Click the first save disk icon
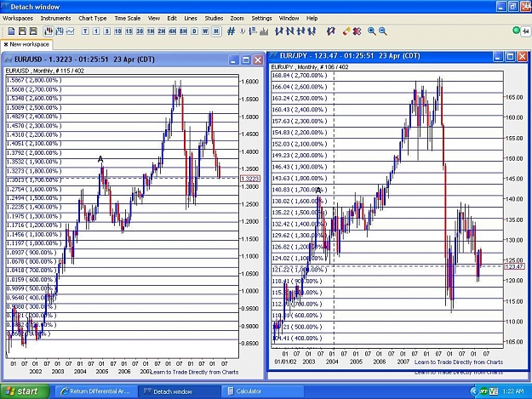The image size is (532, 399). click(x=22, y=31)
